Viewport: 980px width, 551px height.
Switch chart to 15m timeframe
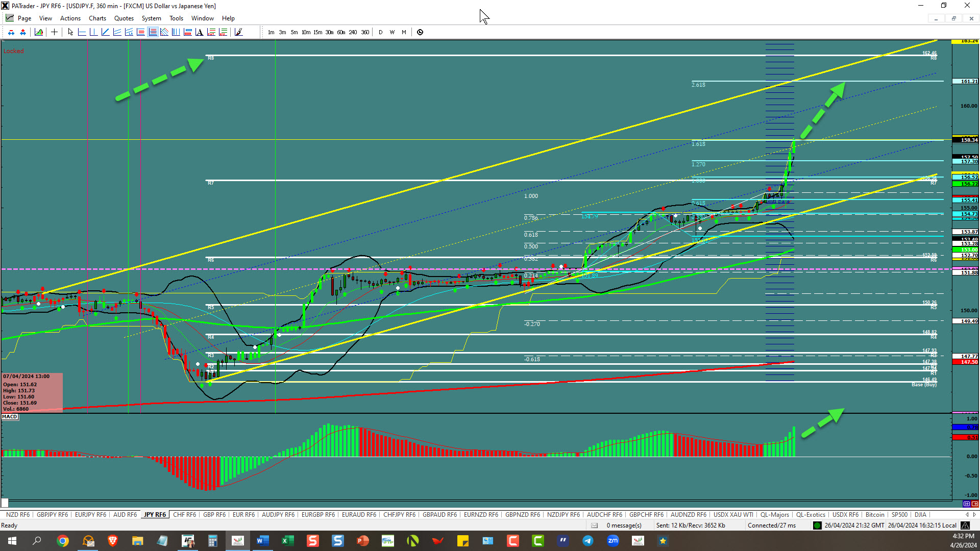[x=318, y=32]
